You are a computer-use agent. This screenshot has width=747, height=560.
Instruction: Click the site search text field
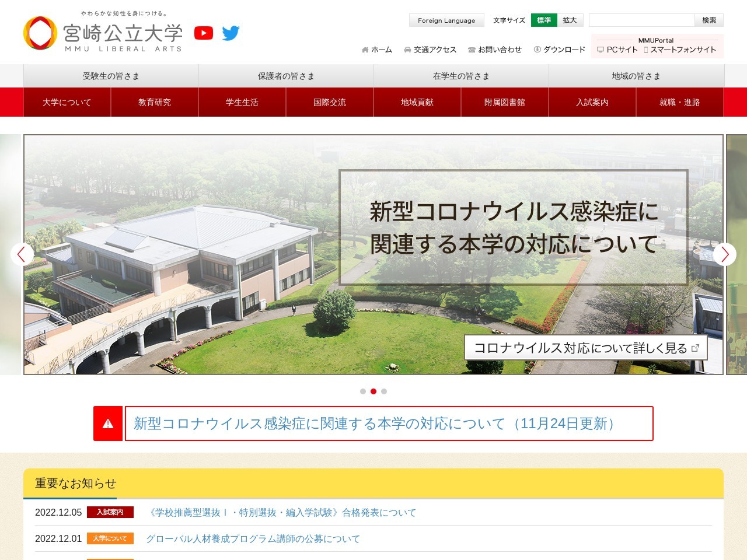coord(641,20)
